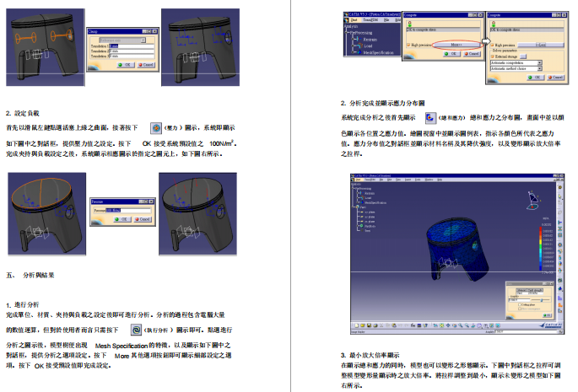578x392 pixels.
Task: Click the Restrain node icon in the small CATIA tree
Action: [359, 39]
